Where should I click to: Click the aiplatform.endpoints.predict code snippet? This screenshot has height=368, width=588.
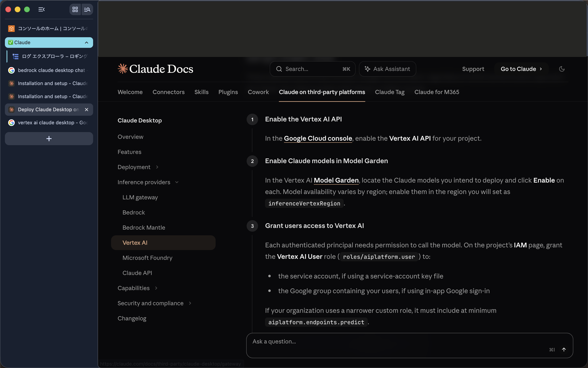316,322
